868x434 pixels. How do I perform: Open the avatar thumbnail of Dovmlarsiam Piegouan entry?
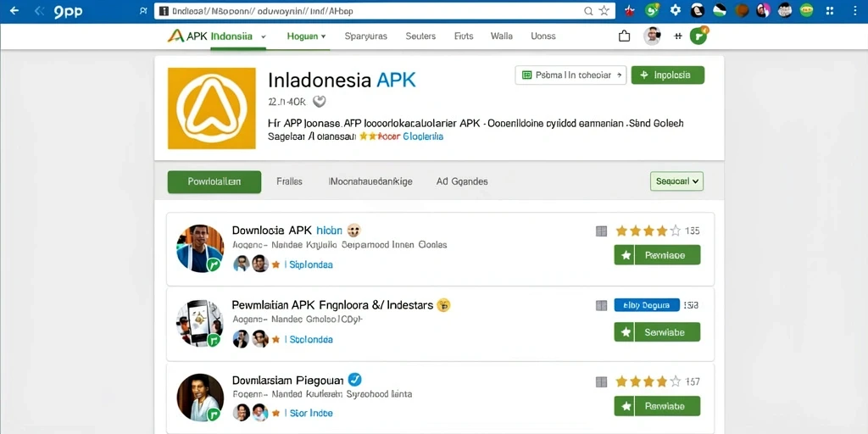click(200, 398)
